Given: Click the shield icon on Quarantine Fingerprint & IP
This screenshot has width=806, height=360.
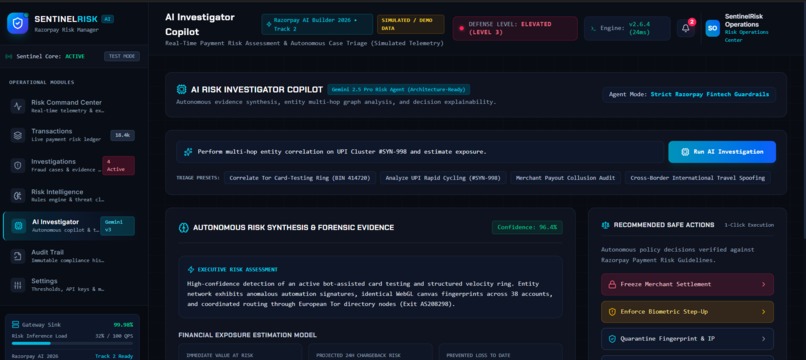Looking at the screenshot, I should tap(612, 339).
